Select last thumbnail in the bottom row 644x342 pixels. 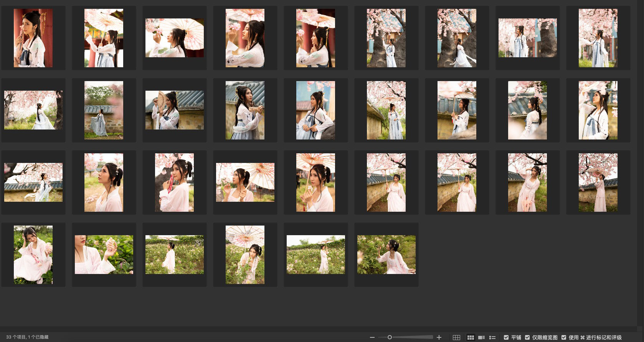coord(386,255)
